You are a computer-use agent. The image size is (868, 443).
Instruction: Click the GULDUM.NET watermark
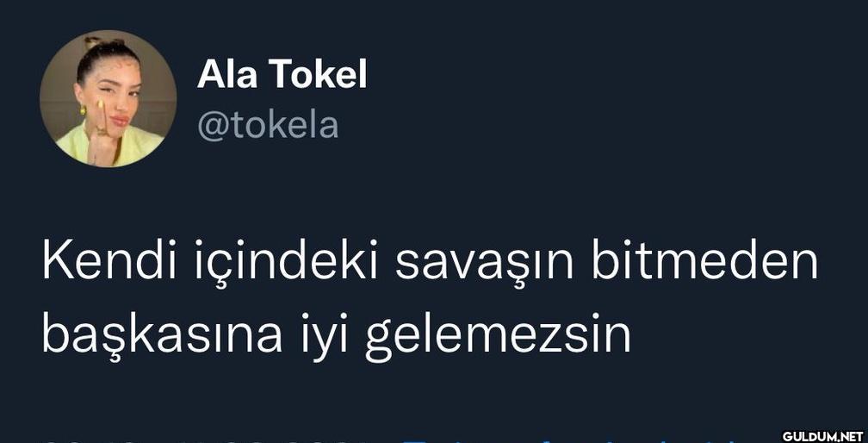click(823, 436)
